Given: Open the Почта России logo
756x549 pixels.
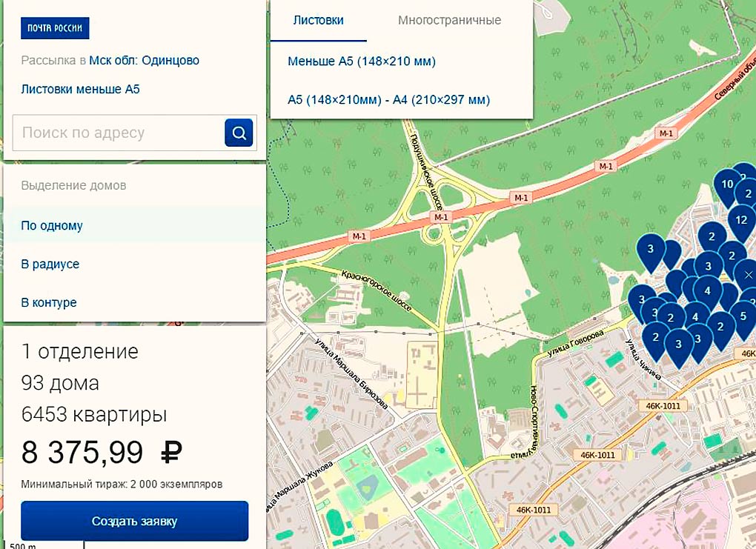Looking at the screenshot, I should click(x=55, y=28).
